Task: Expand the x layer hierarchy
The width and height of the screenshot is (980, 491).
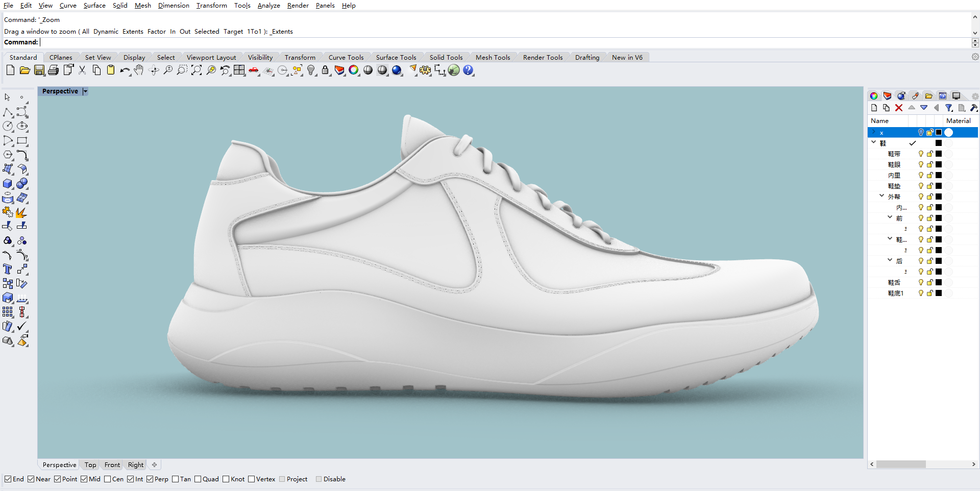Action: point(873,132)
